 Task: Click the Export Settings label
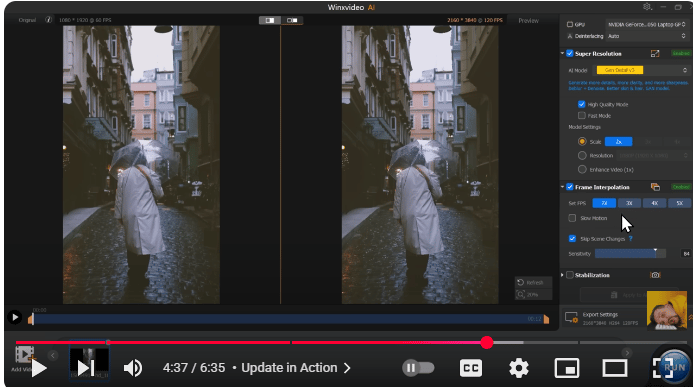coord(600,315)
